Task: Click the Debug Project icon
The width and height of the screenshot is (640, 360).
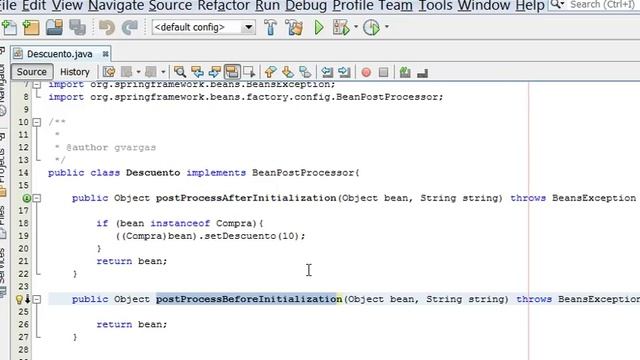Action: (x=341, y=27)
